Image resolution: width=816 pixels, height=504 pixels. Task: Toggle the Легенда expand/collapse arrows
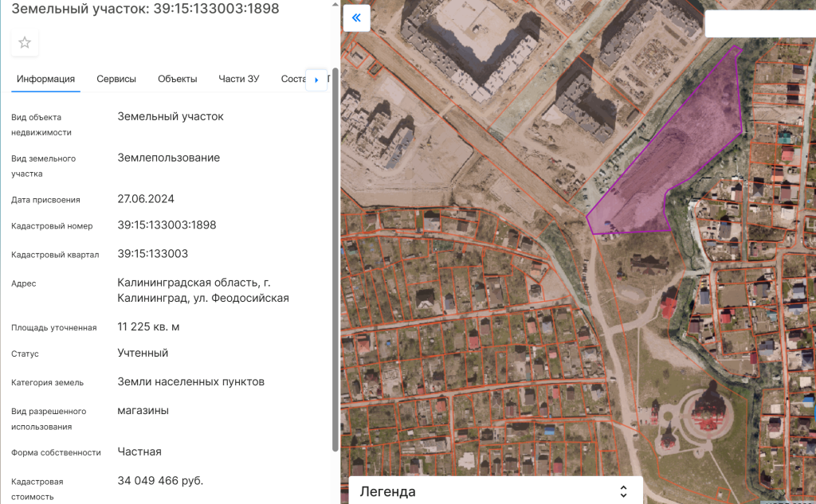[623, 491]
